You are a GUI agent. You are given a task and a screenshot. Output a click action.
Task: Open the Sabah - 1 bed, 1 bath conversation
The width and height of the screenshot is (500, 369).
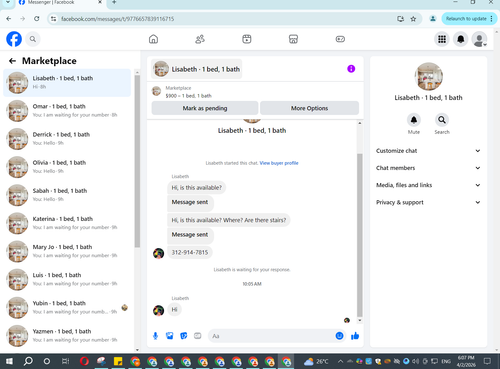coord(67,195)
